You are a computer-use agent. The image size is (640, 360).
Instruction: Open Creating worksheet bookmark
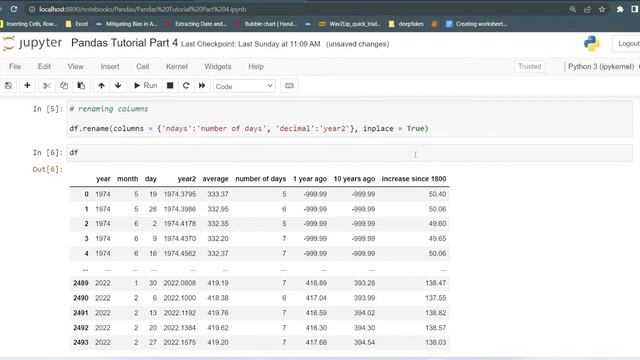coord(477,24)
